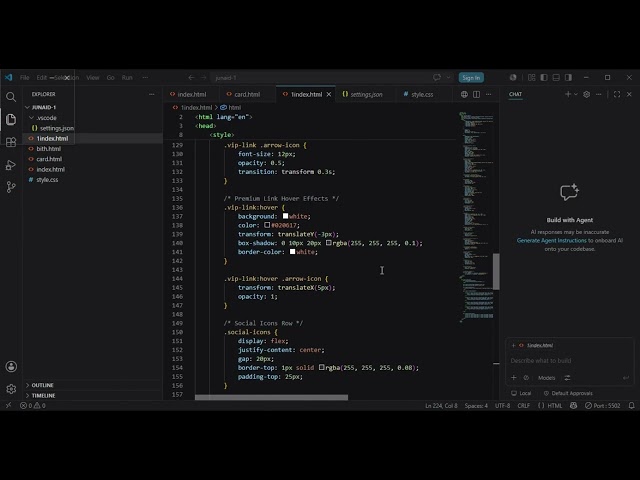Open editor More Actions ellipsis
This screenshot has height=480, width=640.
click(489, 94)
